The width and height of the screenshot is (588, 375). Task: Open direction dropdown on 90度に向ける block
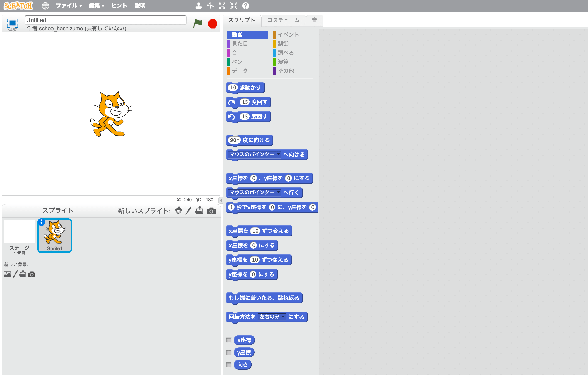(x=238, y=140)
